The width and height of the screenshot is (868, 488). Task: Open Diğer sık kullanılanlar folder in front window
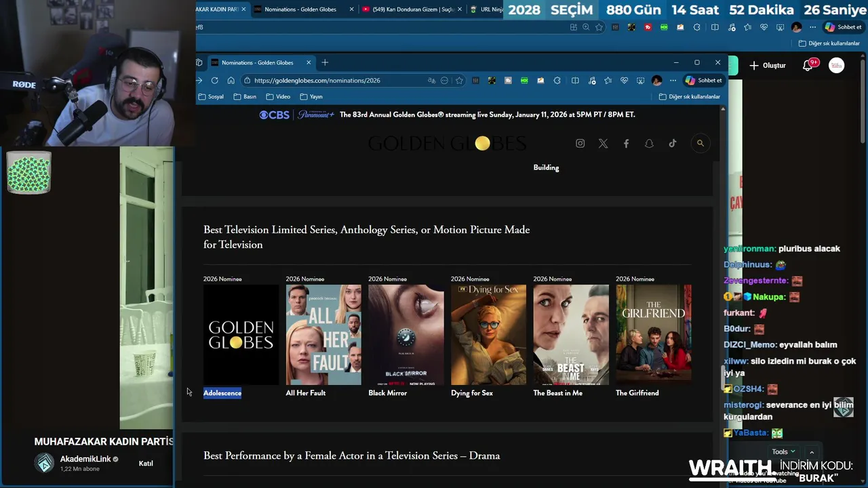[690, 96]
